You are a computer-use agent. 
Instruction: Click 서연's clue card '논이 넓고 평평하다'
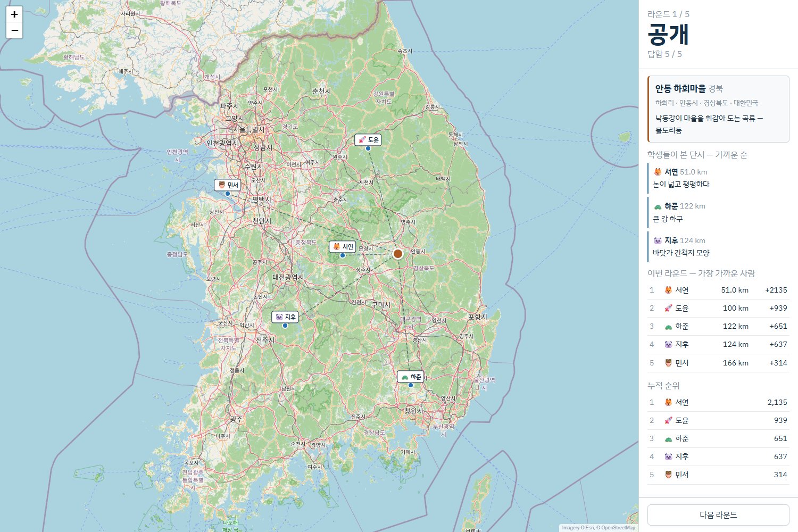tap(718, 178)
